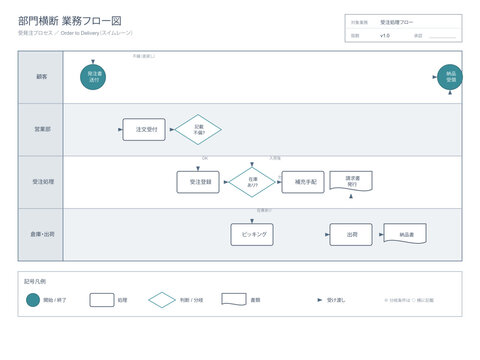
Task: Select the 受注登録 process box
Action: 198,182
